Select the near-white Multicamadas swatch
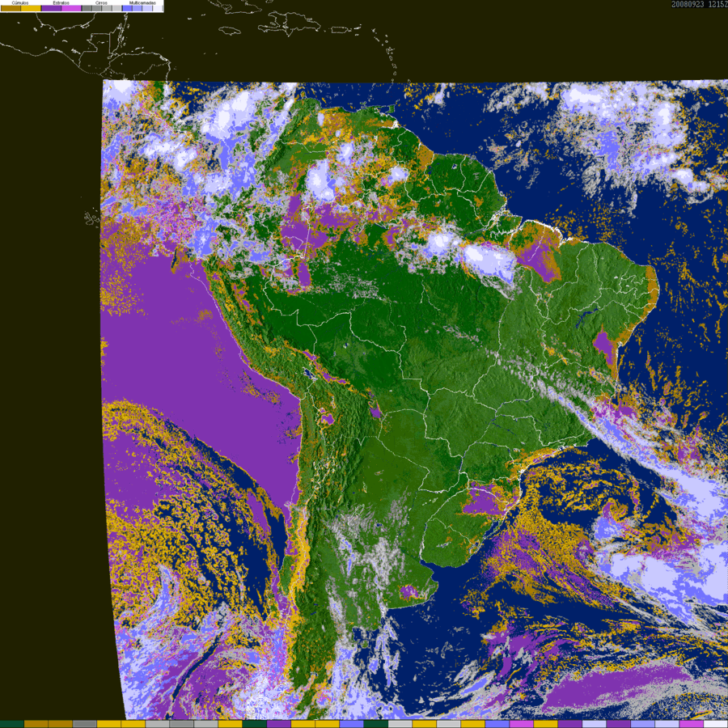Screen dimensions: 728x728 158,8
